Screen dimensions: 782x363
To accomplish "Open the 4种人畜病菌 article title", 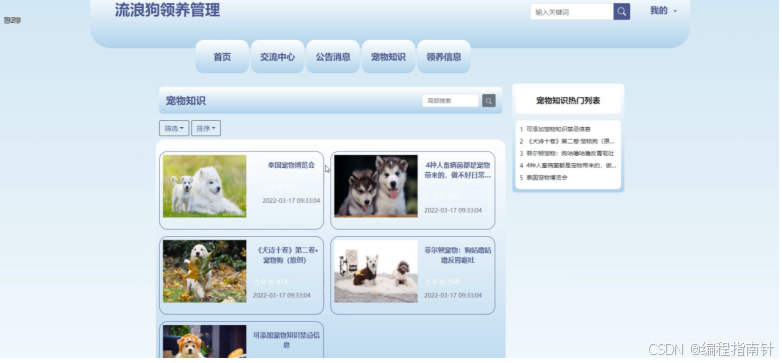I will pyautogui.click(x=458, y=170).
